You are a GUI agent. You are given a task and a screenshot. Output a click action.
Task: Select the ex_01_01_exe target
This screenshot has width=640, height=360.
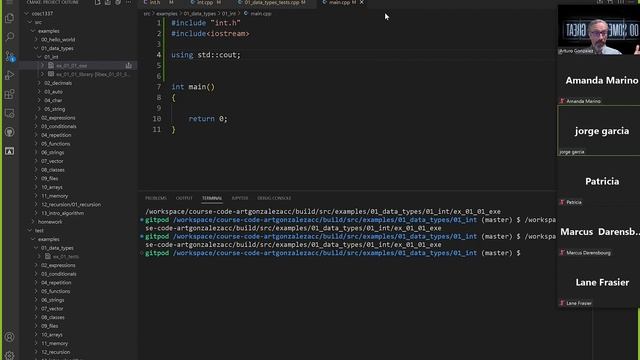71,65
